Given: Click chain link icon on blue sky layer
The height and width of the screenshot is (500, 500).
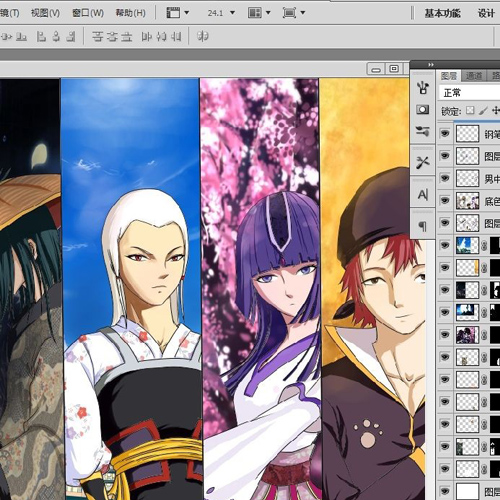Looking at the screenshot, I should (484, 246).
